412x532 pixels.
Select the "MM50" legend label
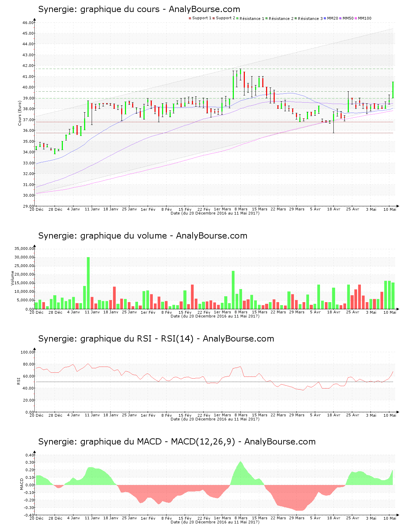pos(348,18)
